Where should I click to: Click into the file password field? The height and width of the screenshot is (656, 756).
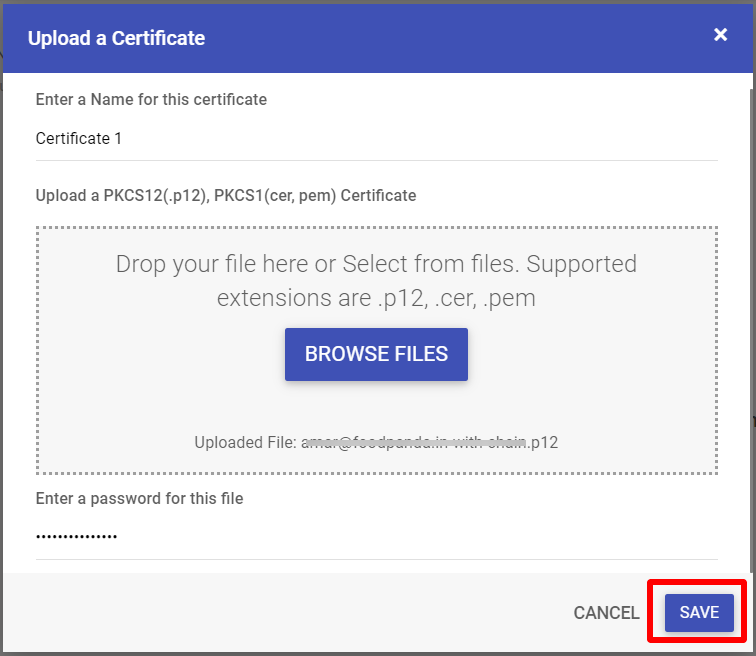[x=377, y=537]
